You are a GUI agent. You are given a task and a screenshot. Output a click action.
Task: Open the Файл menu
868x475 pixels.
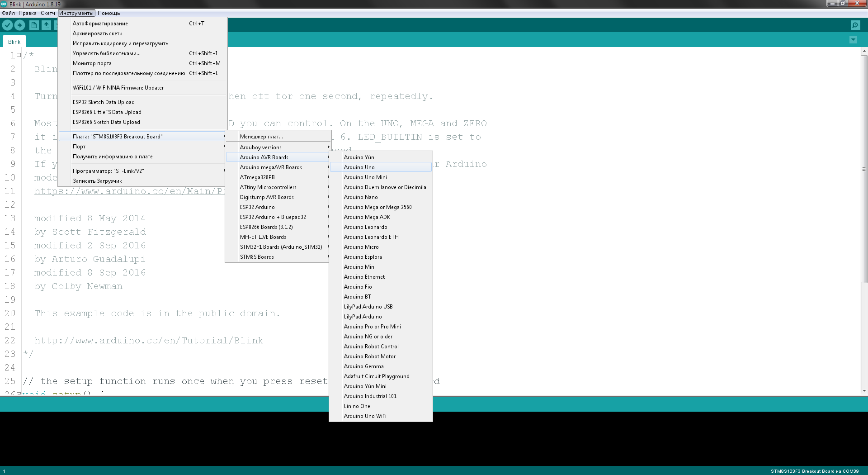tap(8, 13)
